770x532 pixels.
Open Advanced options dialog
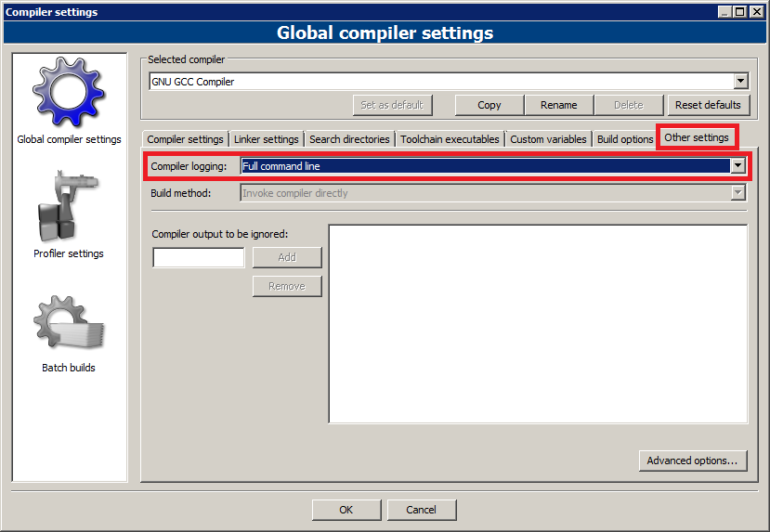pyautogui.click(x=693, y=461)
